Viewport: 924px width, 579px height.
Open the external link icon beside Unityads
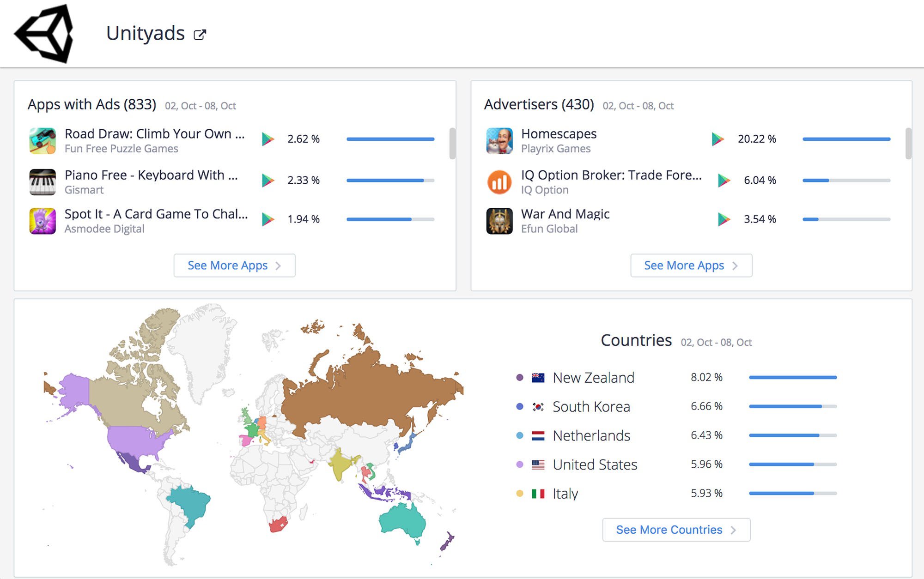[200, 35]
